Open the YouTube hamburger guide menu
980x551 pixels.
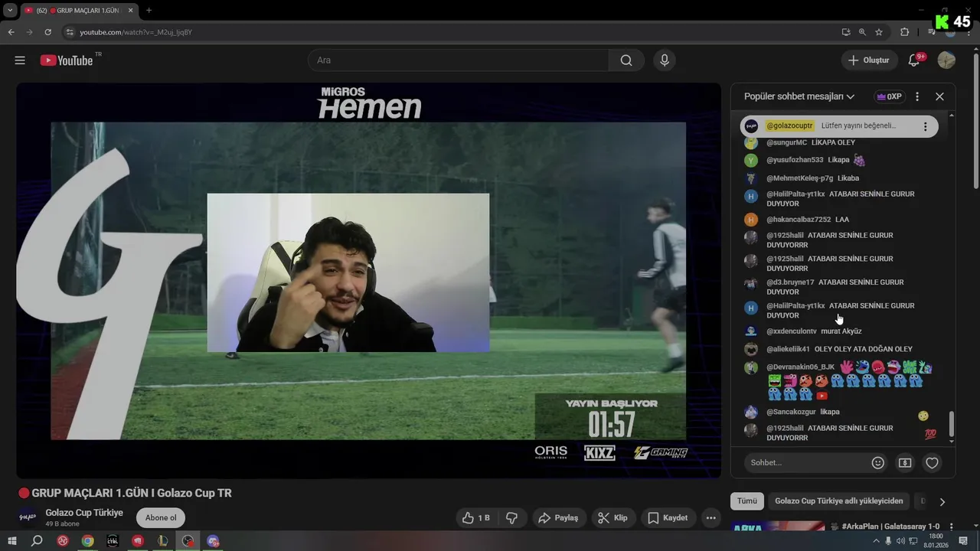20,60
